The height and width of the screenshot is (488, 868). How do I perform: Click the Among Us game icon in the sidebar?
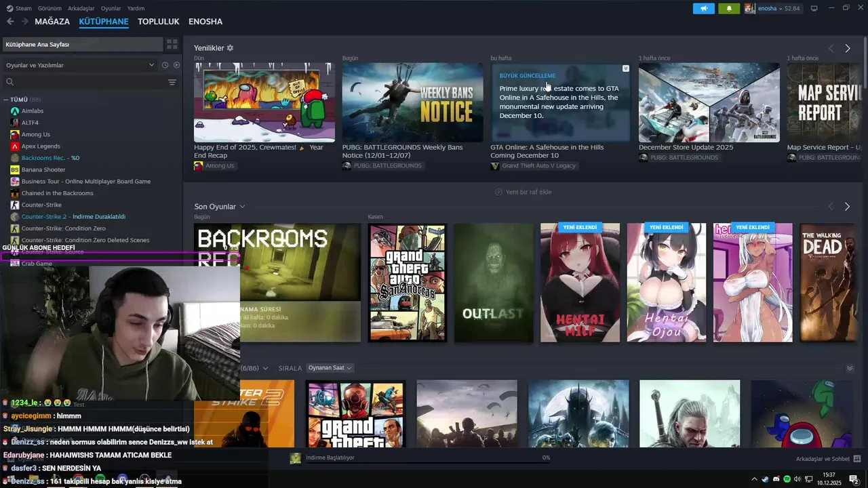pos(15,134)
